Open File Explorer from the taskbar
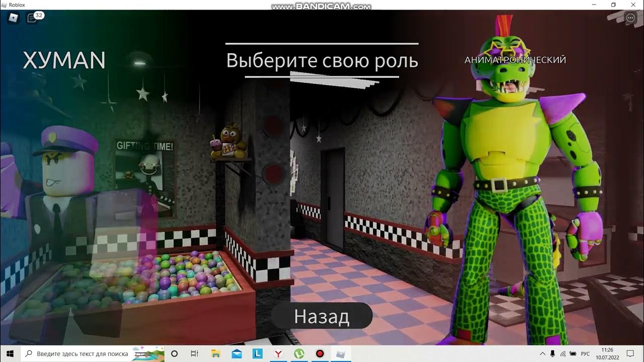The image size is (644, 362). pos(216,353)
